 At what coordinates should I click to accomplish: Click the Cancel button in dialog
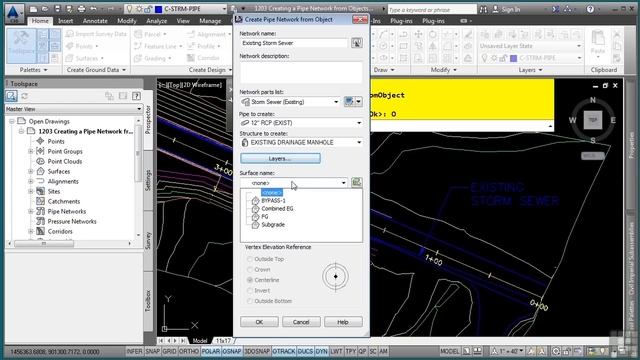pyautogui.click(x=301, y=322)
